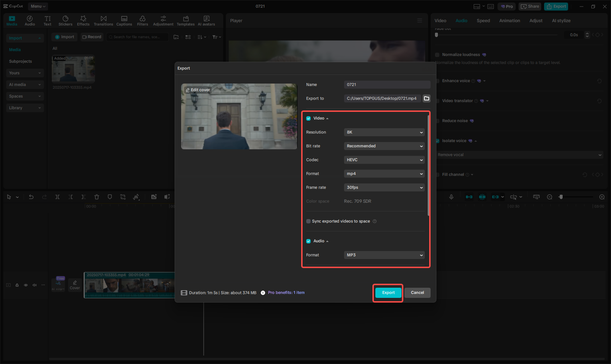This screenshot has height=364, width=611.
Task: Uncheck the Audio export checkbox
Action: 308,241
